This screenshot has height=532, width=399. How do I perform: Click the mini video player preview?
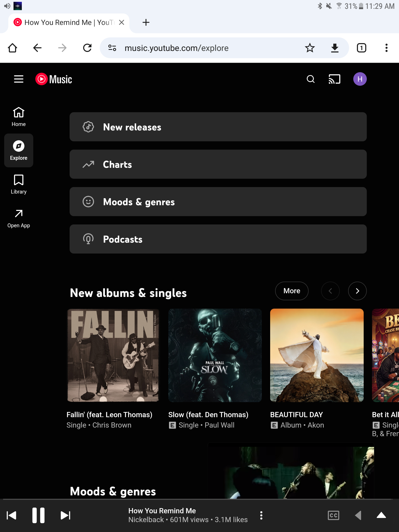coord(291,471)
